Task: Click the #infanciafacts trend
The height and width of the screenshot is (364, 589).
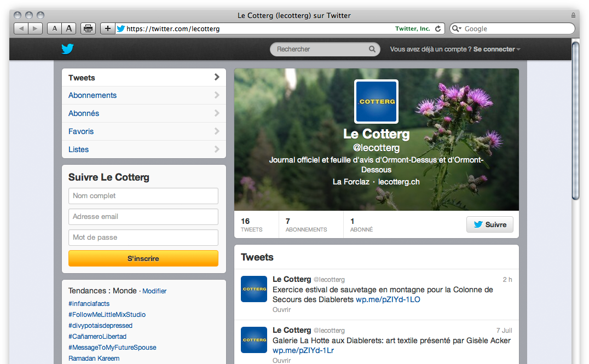Action: [x=89, y=304]
